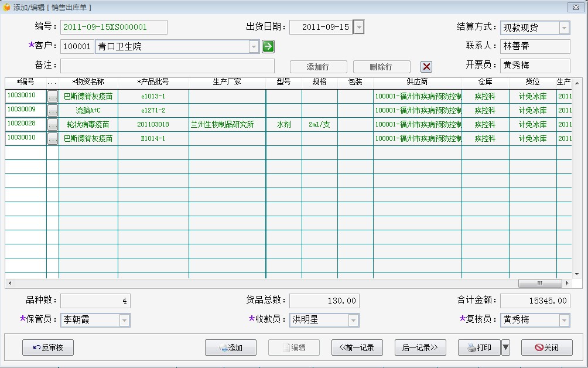The image size is (588, 368).
Task: Click the 添加 button at bottom
Action: (231, 347)
